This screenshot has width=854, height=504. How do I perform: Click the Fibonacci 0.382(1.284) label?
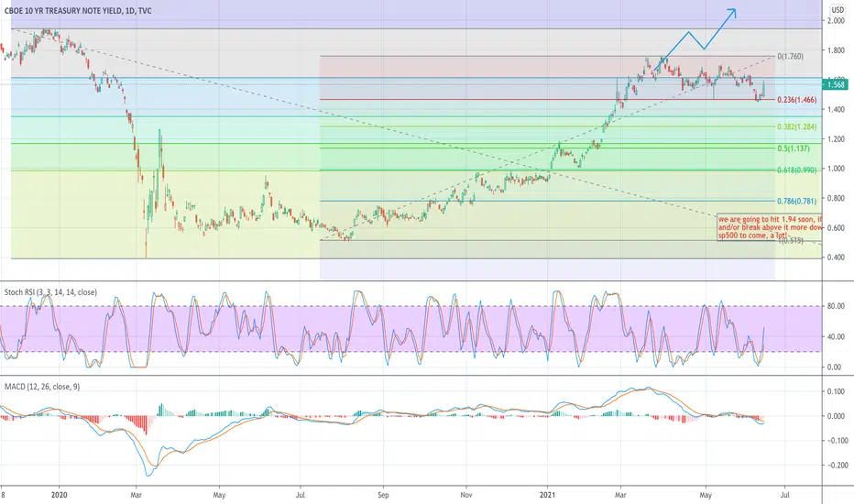click(797, 127)
